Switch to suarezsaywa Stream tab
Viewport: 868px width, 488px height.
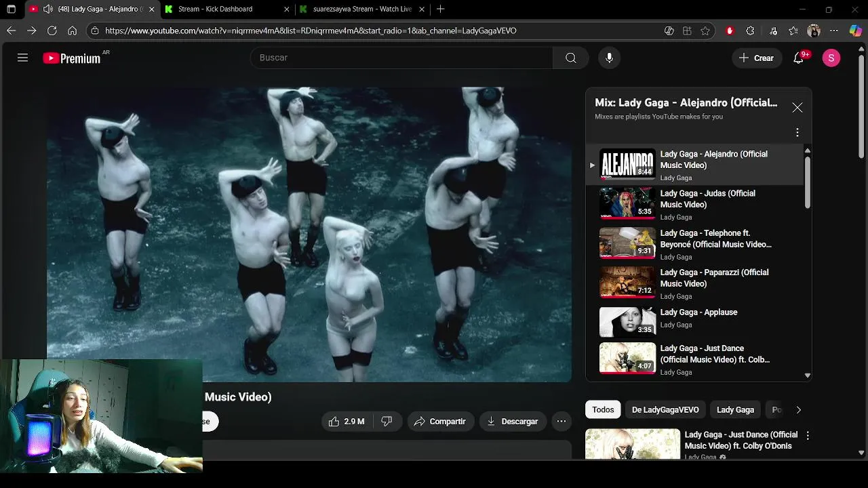point(362,9)
